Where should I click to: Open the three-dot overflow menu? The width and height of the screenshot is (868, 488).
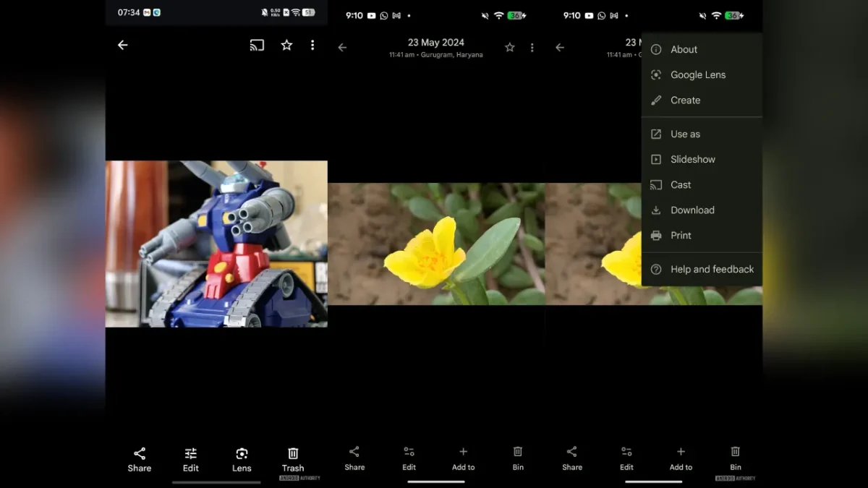point(312,45)
